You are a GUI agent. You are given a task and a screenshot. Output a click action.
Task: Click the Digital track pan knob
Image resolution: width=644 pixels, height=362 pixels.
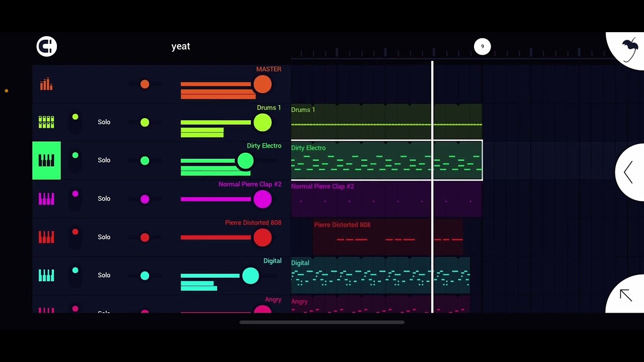145,276
